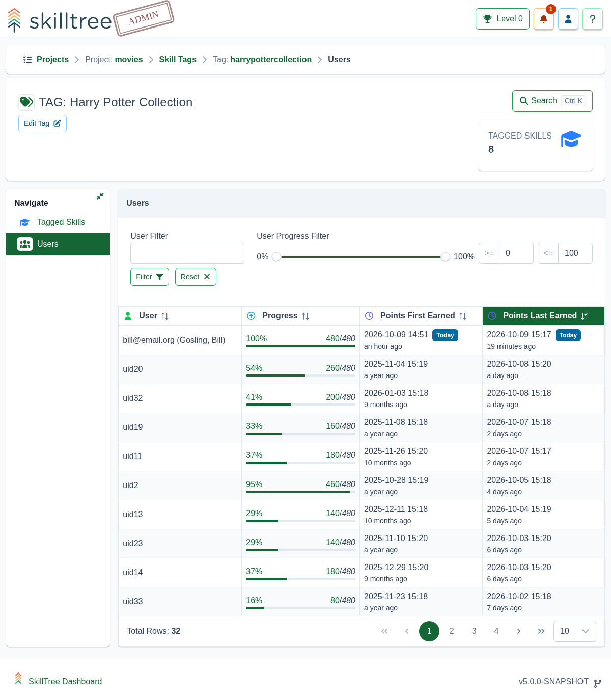Jump to the last page of results
The width and height of the screenshot is (611, 700).
541,631
